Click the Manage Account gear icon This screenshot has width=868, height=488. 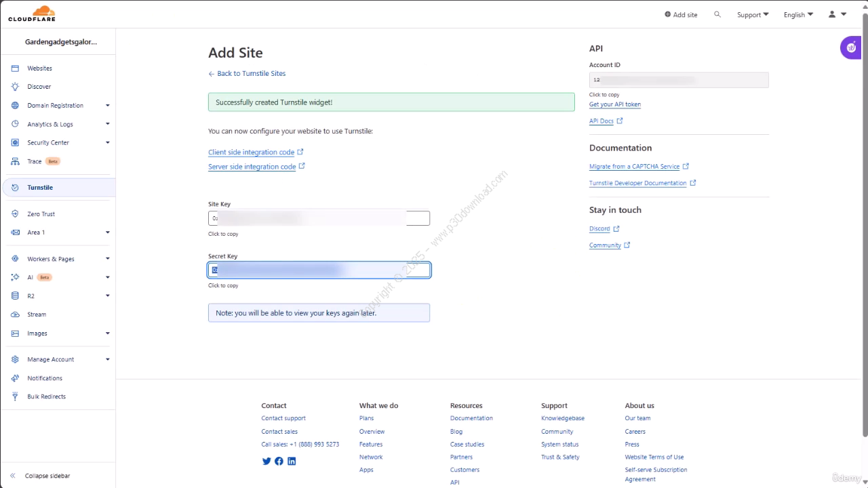pos(15,360)
